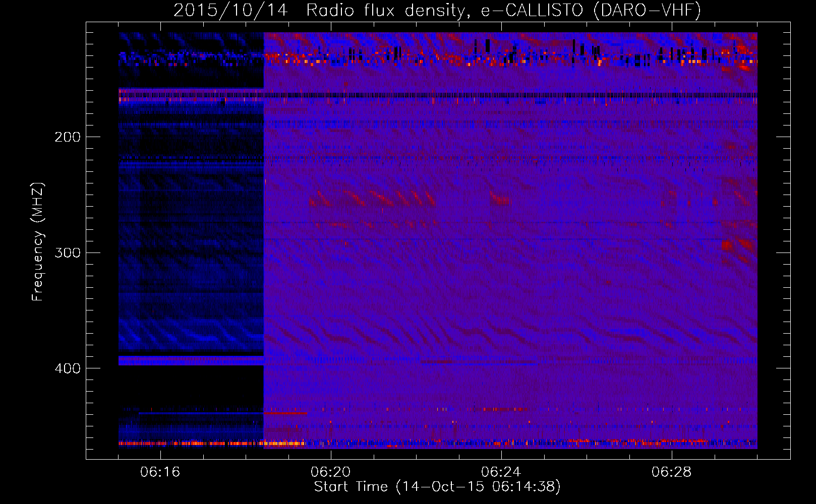This screenshot has width=816, height=504.
Task: Click the '300' frequency axis label
Action: [68, 253]
